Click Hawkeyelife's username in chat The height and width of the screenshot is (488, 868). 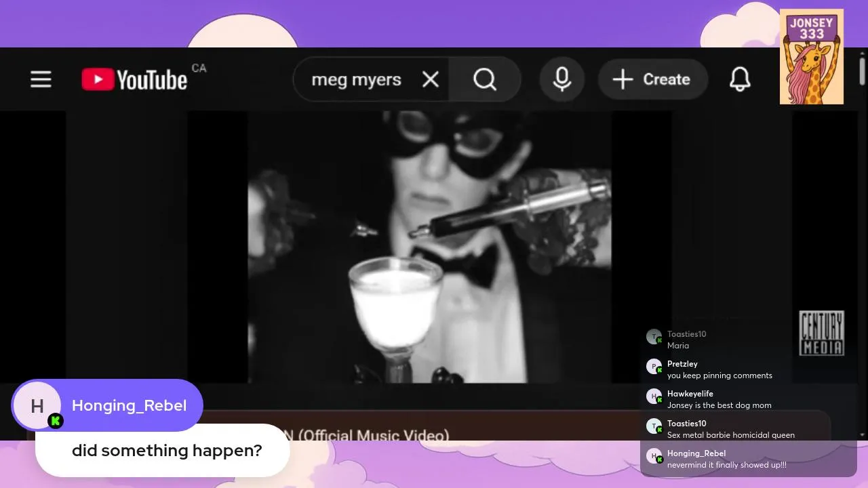tap(690, 394)
